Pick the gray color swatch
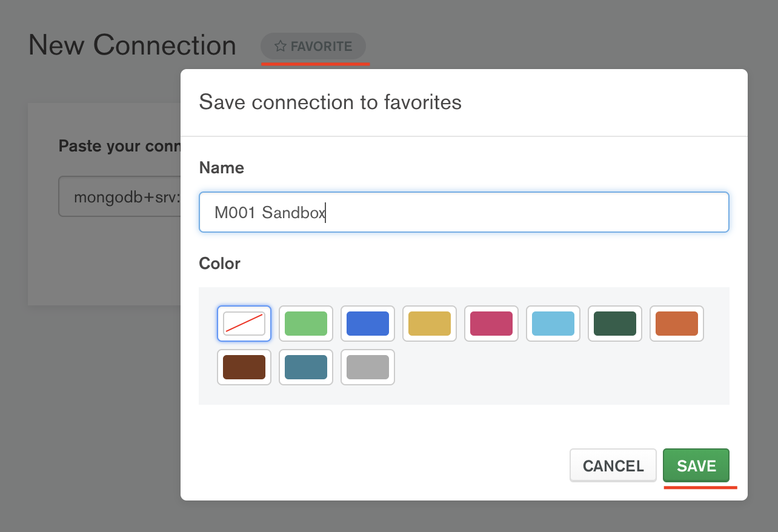Viewport: 778px width, 532px height. click(368, 367)
